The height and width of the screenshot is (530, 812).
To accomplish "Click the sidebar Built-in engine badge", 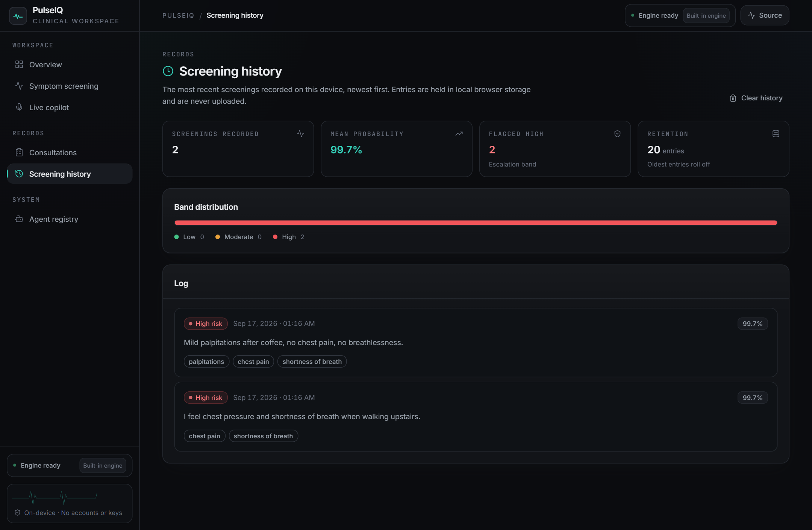I will point(103,465).
